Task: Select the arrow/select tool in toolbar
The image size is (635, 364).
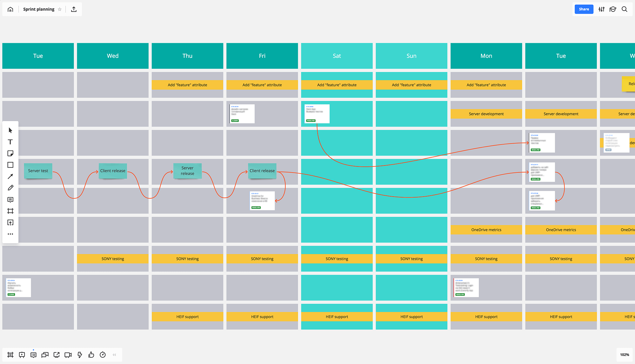Action: (11, 130)
